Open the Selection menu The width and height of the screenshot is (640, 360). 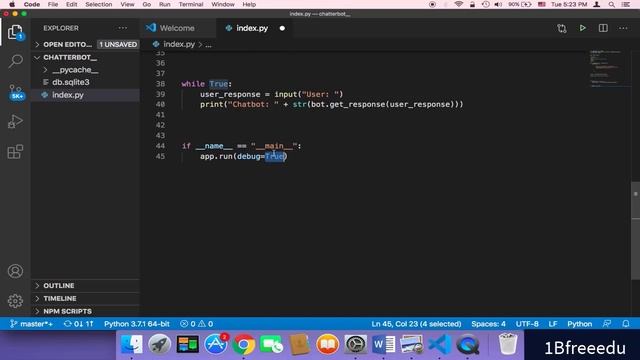click(98, 4)
